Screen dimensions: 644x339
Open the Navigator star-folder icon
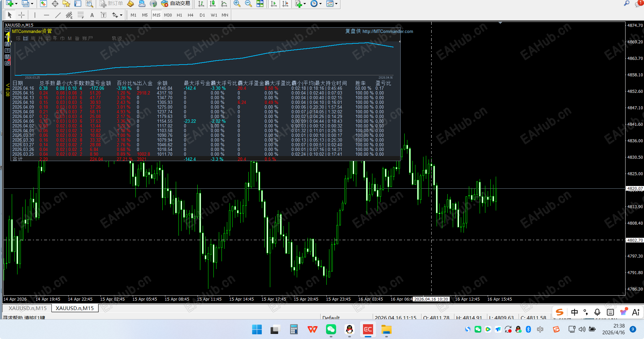click(66, 3)
